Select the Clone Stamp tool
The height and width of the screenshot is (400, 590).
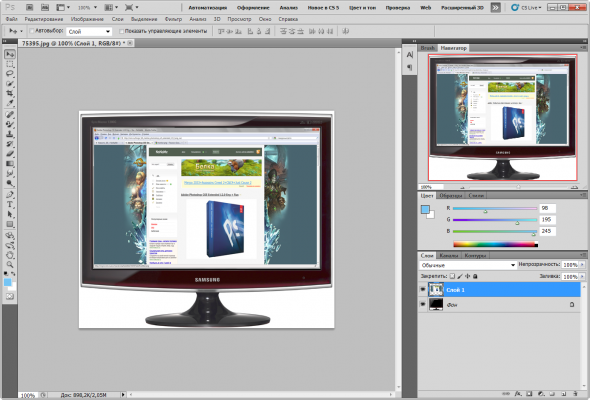(10, 134)
